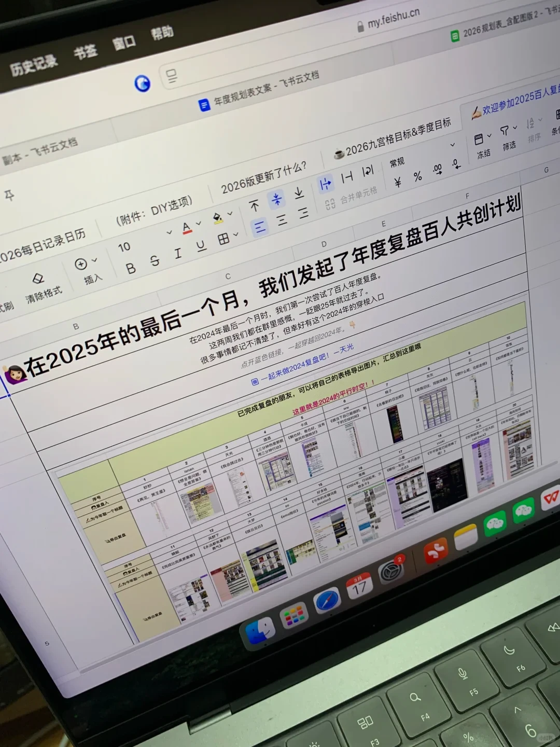560x747 pixels.
Task: Toggle underline formatting
Action: click(x=201, y=246)
